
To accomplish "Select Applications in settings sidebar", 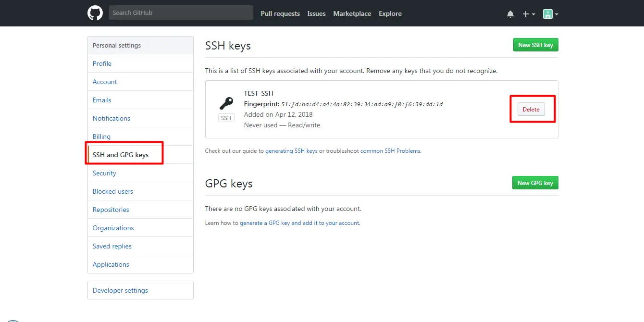I will point(140,264).
